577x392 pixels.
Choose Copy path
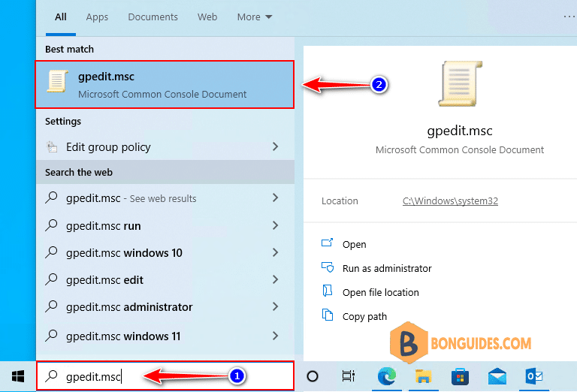click(x=364, y=317)
